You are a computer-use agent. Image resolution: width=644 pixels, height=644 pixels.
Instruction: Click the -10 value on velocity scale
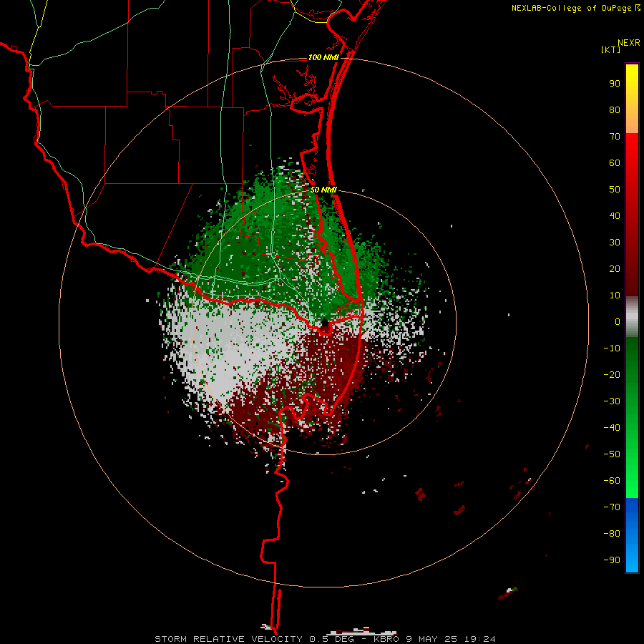612,348
